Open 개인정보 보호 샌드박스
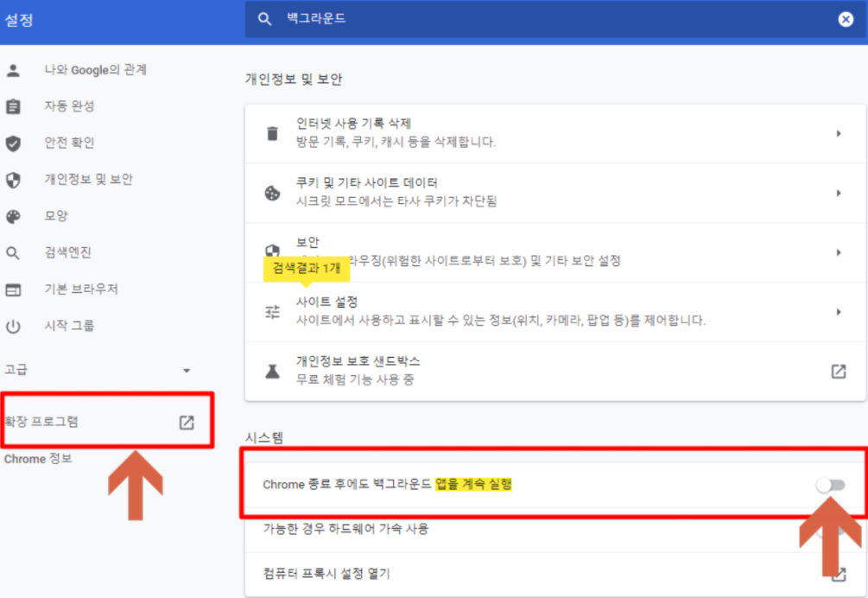The height and width of the screenshot is (598, 868). pyautogui.click(x=555, y=371)
